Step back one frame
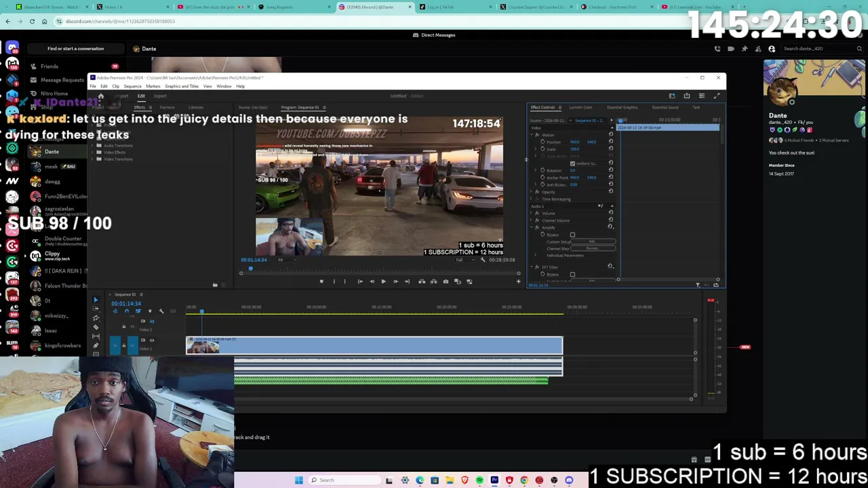868x488 pixels. (x=372, y=281)
